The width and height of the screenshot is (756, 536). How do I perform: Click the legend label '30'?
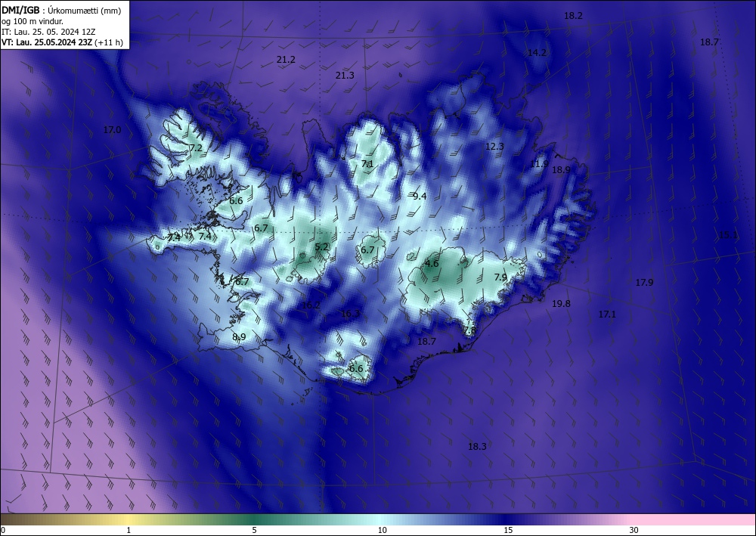pos(634,530)
